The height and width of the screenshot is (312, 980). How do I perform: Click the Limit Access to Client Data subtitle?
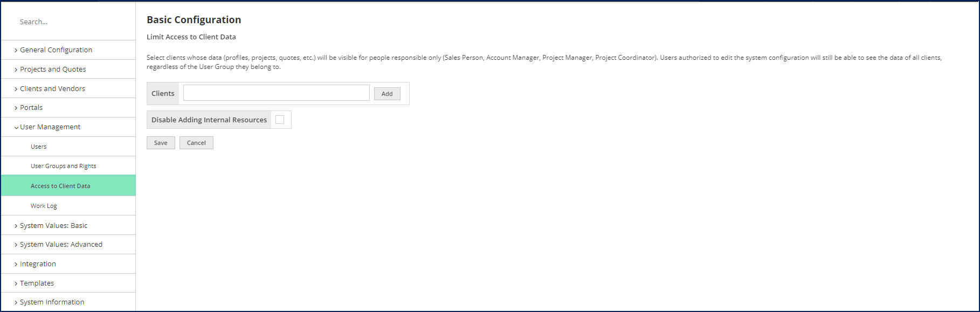pos(191,37)
